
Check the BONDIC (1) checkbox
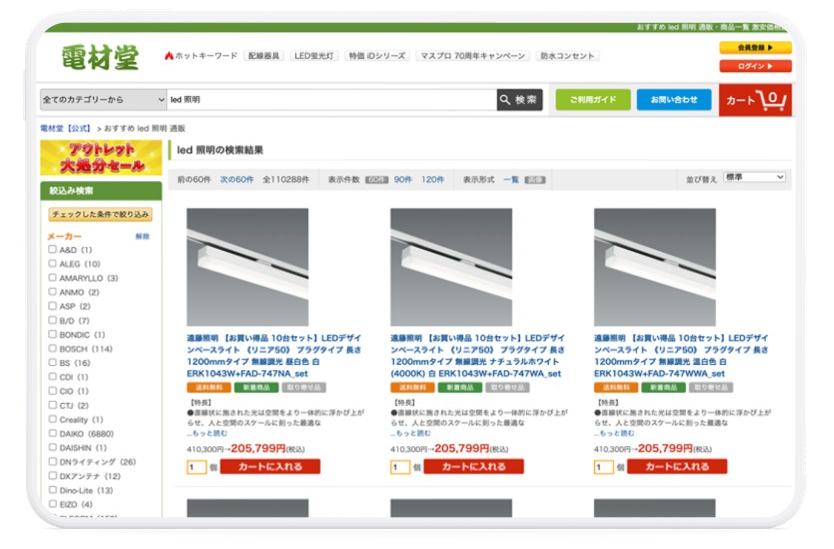pos(52,334)
